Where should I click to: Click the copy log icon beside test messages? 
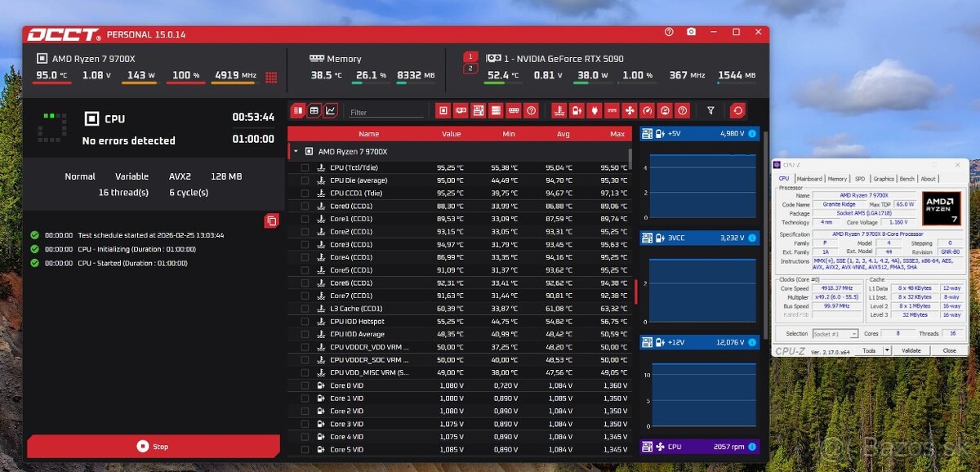[x=272, y=220]
